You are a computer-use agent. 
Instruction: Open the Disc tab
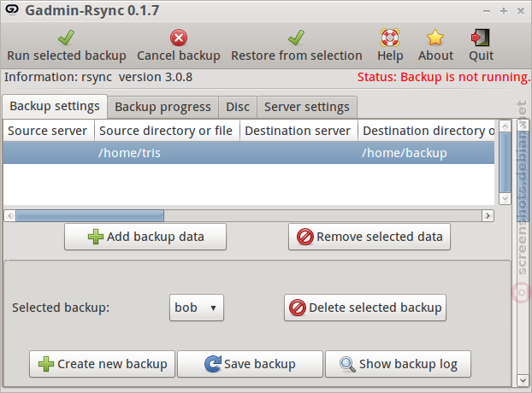238,107
